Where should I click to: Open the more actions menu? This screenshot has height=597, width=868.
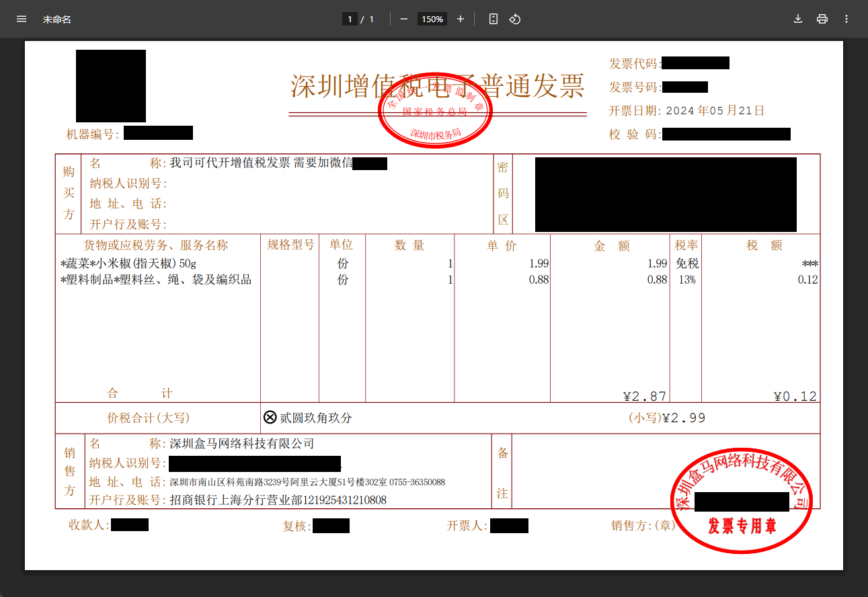pyautogui.click(x=846, y=19)
